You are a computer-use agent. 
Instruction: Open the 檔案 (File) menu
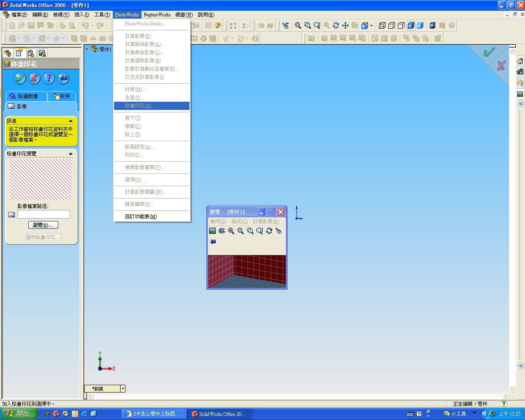point(19,15)
